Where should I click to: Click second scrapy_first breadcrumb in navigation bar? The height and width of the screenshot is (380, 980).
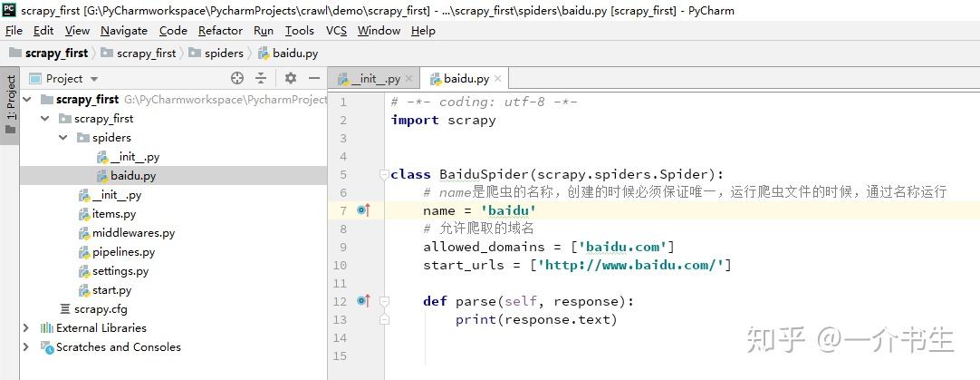[x=139, y=54]
